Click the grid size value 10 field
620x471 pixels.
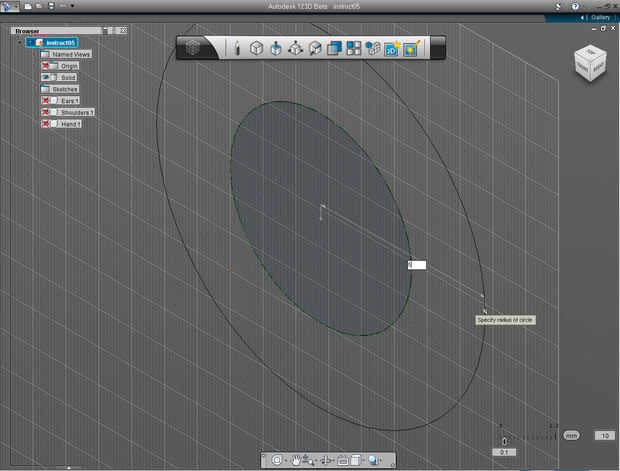point(605,436)
